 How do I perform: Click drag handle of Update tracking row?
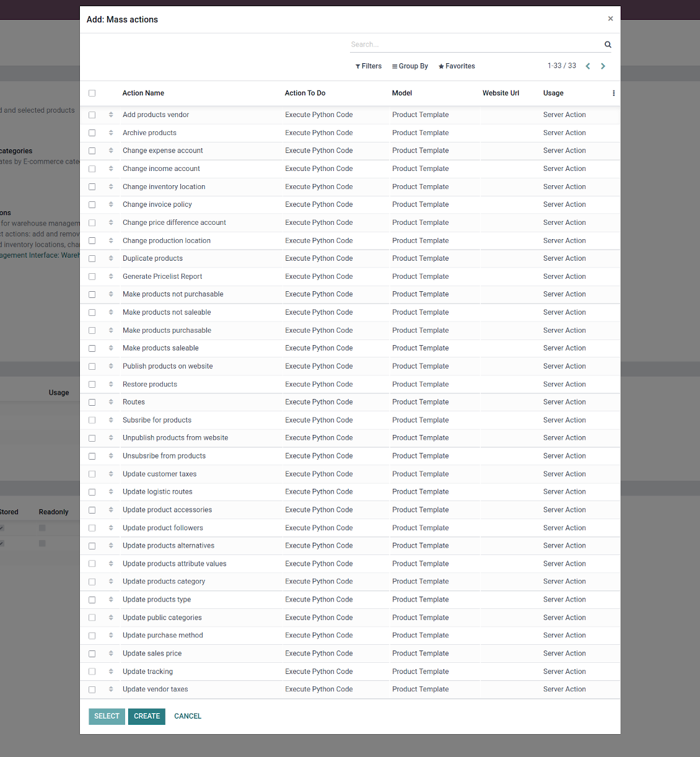tap(111, 672)
